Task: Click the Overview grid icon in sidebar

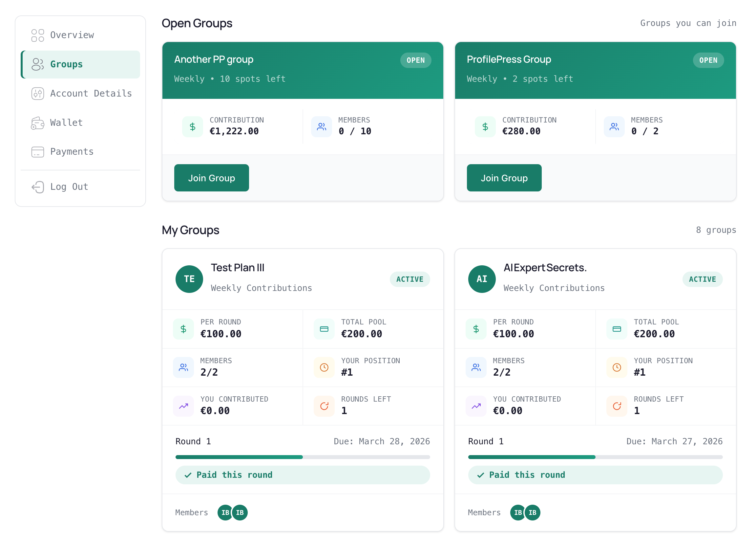Action: (38, 35)
